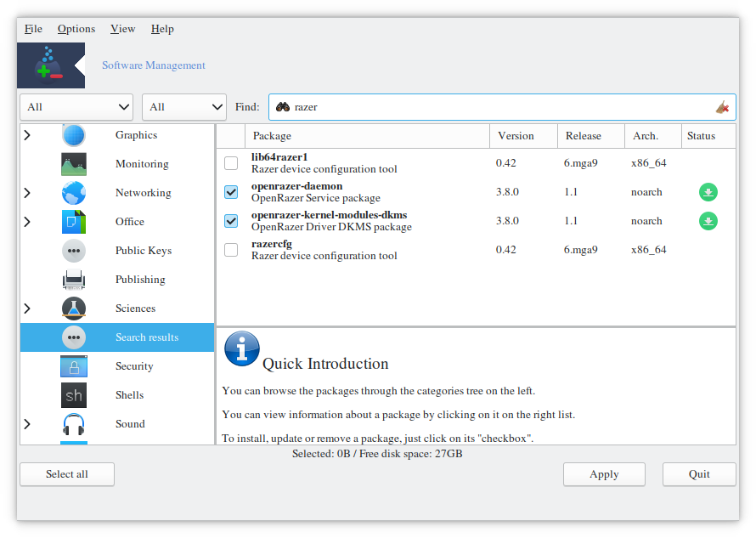Image resolution: width=756 pixels, height=538 pixels.
Task: Click the Quick Introduction info icon
Action: (x=242, y=348)
